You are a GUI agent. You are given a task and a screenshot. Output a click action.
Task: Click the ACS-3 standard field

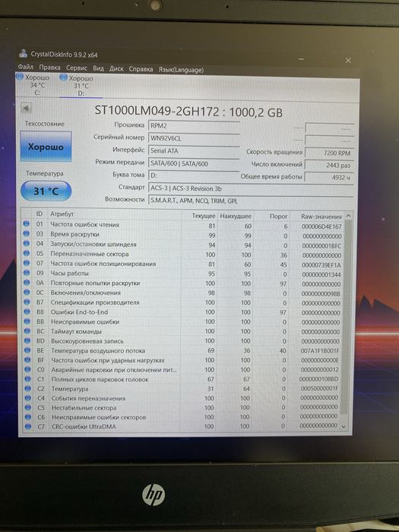tap(251, 188)
